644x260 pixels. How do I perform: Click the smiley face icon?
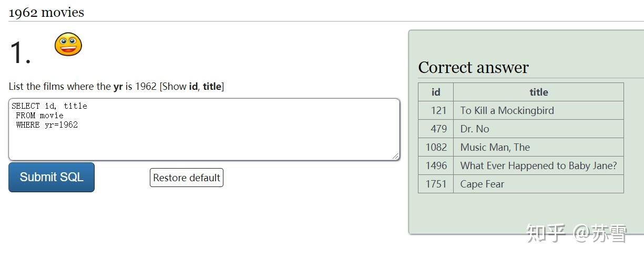(68, 44)
